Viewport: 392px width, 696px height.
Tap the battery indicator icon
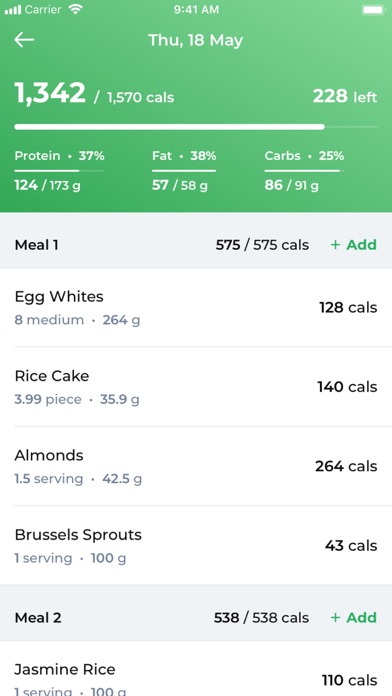373,9
